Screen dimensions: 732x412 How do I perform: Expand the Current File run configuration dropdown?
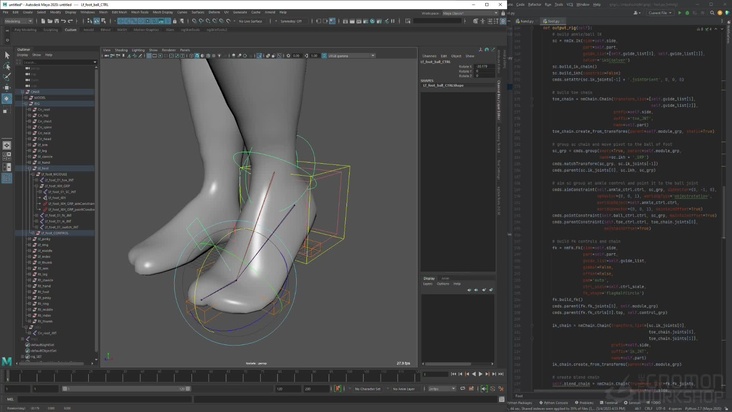[x=659, y=13]
